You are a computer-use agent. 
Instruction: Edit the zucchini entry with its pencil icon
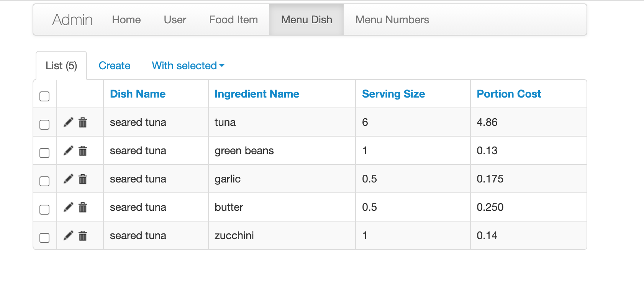coord(68,236)
